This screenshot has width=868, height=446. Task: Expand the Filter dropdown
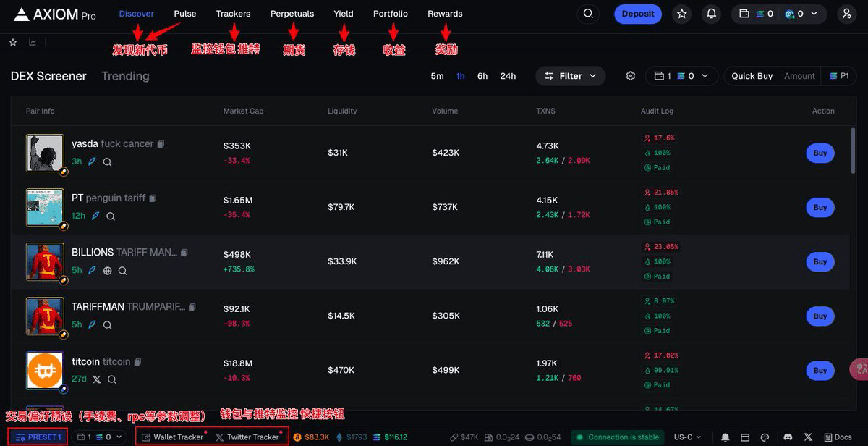coord(570,76)
